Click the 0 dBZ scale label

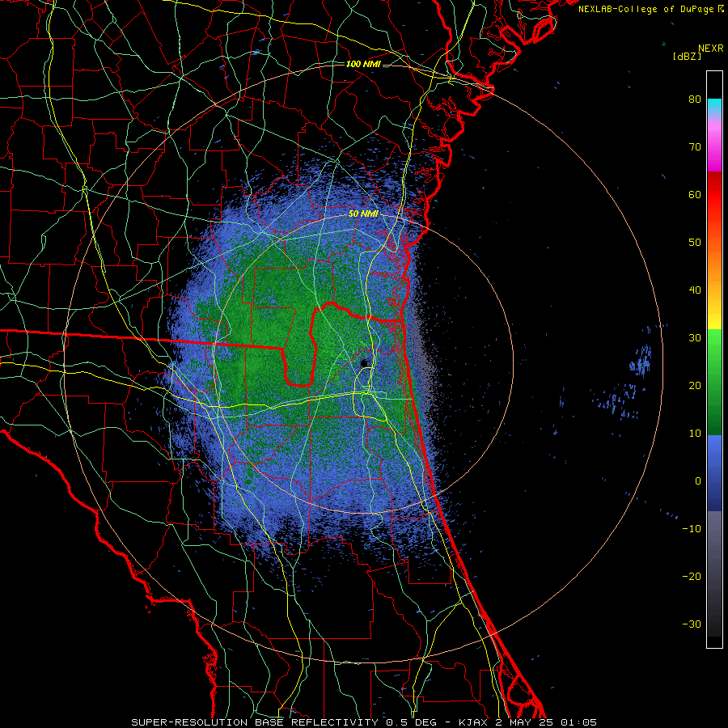pyautogui.click(x=698, y=481)
